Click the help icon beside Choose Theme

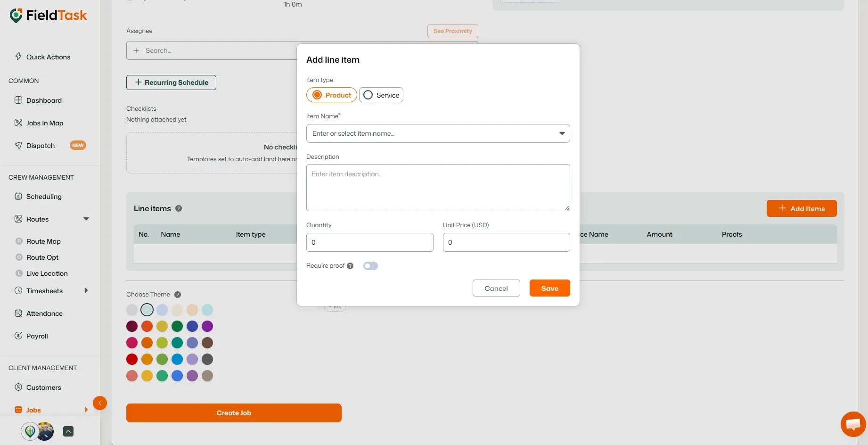(x=178, y=295)
